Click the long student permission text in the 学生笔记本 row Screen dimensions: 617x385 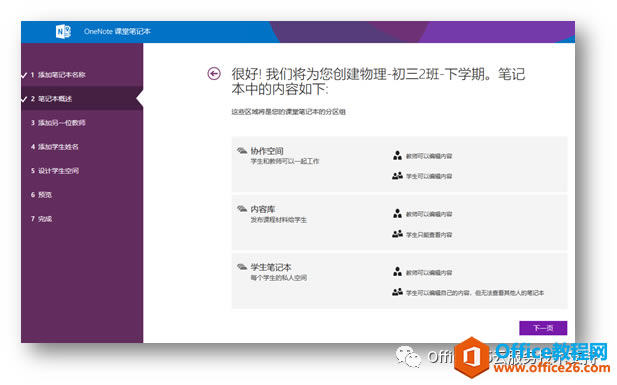pos(475,293)
